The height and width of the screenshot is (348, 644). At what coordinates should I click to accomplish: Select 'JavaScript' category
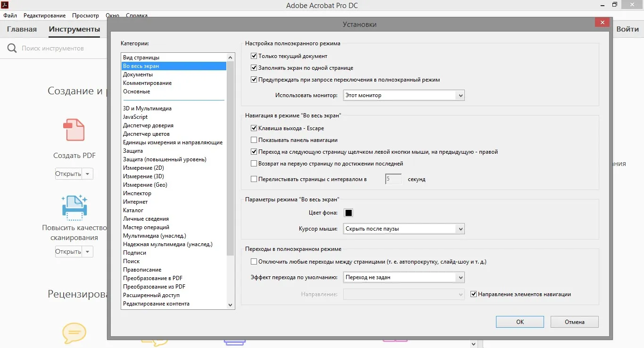[174, 117]
